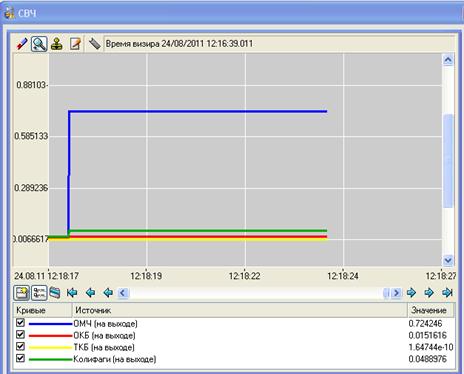Activate the magnifier zoom tool
The width and height of the screenshot is (464, 374).
click(x=39, y=44)
